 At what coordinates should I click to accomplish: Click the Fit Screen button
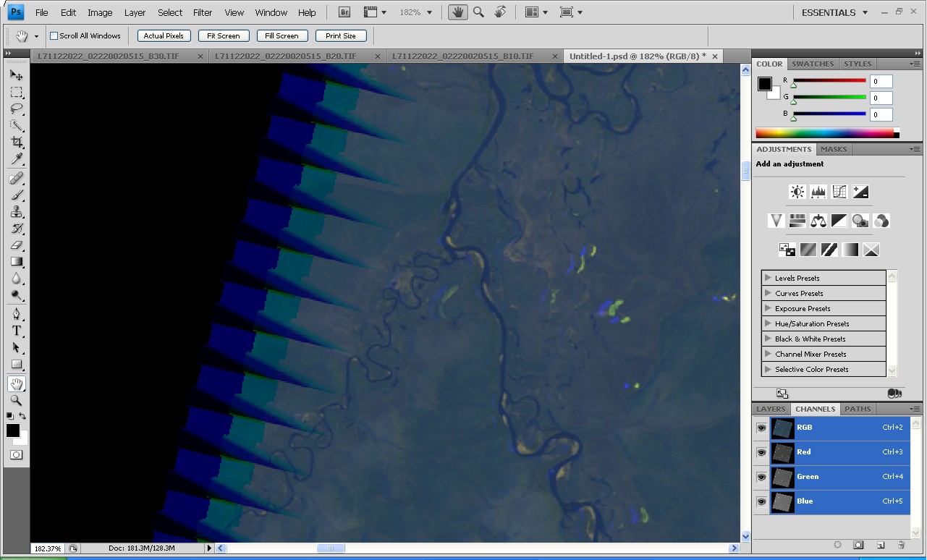tap(224, 35)
